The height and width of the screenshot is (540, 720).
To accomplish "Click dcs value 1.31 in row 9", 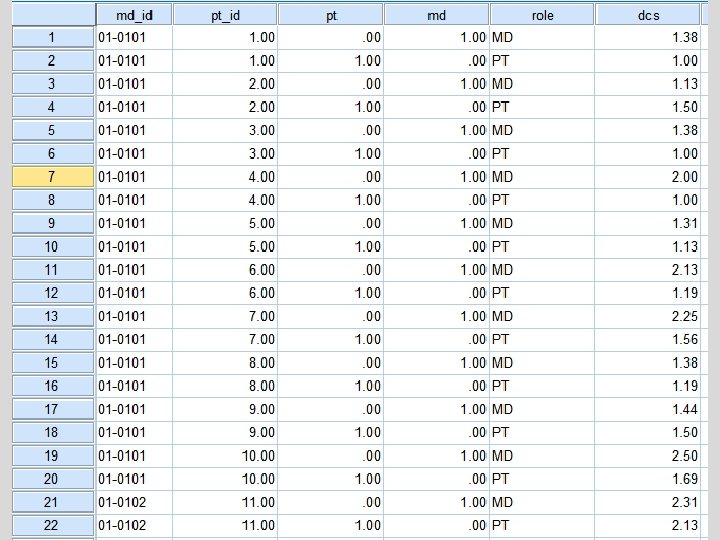I will [x=647, y=223].
